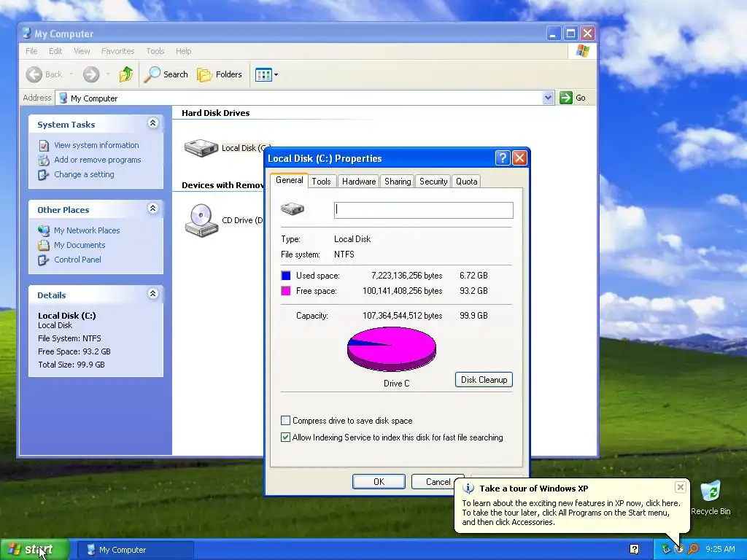The width and height of the screenshot is (747, 560).
Task: Open the View menu
Action: (82, 51)
